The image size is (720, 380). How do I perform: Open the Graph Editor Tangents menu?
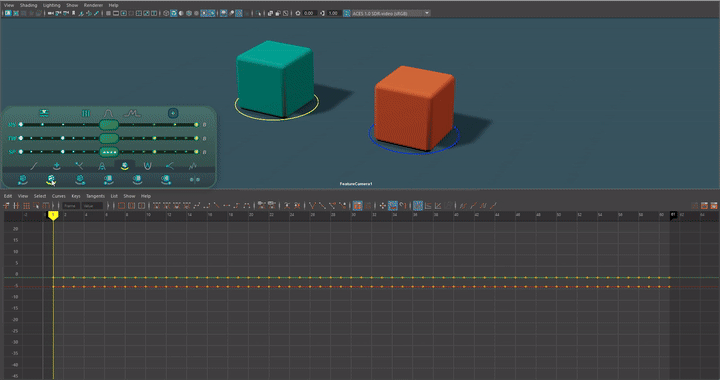pyautogui.click(x=96, y=196)
